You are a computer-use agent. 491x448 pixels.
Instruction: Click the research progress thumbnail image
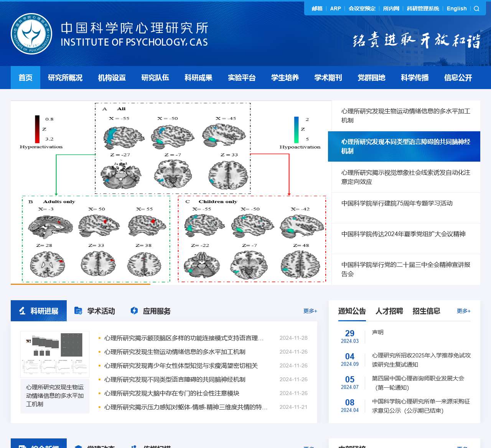point(55,354)
